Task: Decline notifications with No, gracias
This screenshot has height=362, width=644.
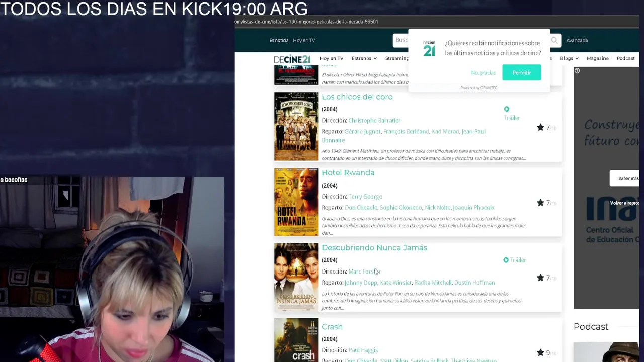Action: [484, 73]
